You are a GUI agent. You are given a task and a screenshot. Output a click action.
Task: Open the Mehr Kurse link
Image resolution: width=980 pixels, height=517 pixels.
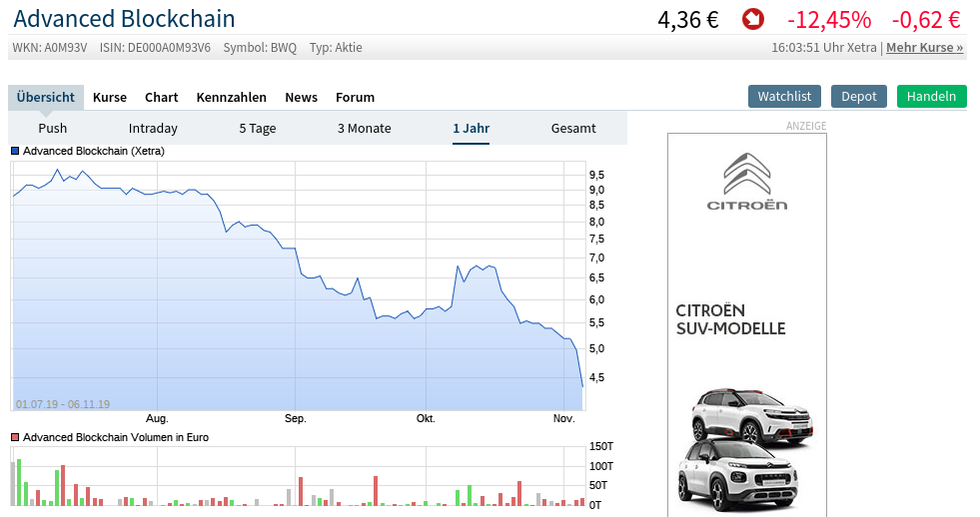point(924,48)
